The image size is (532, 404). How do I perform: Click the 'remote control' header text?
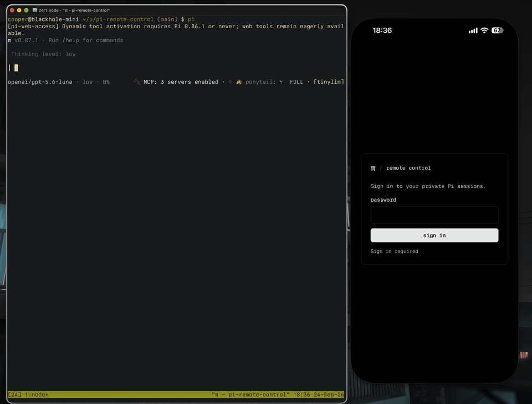[x=408, y=168]
